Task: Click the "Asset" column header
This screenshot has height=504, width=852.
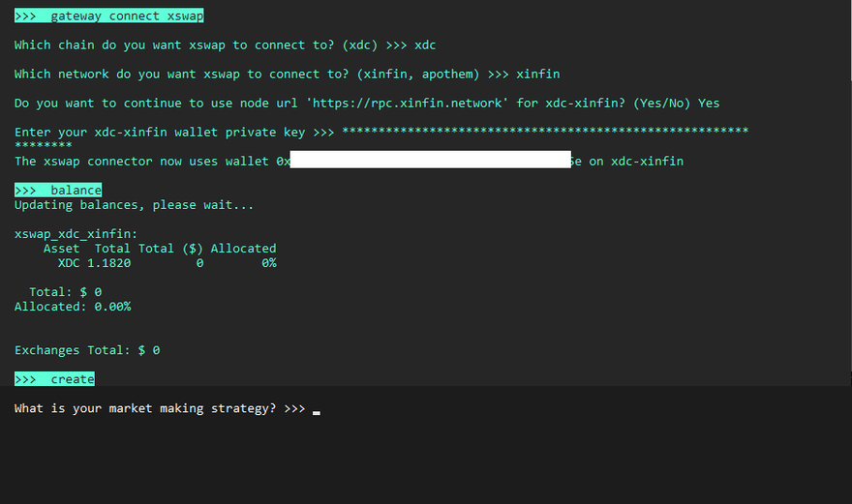Action: tap(61, 249)
